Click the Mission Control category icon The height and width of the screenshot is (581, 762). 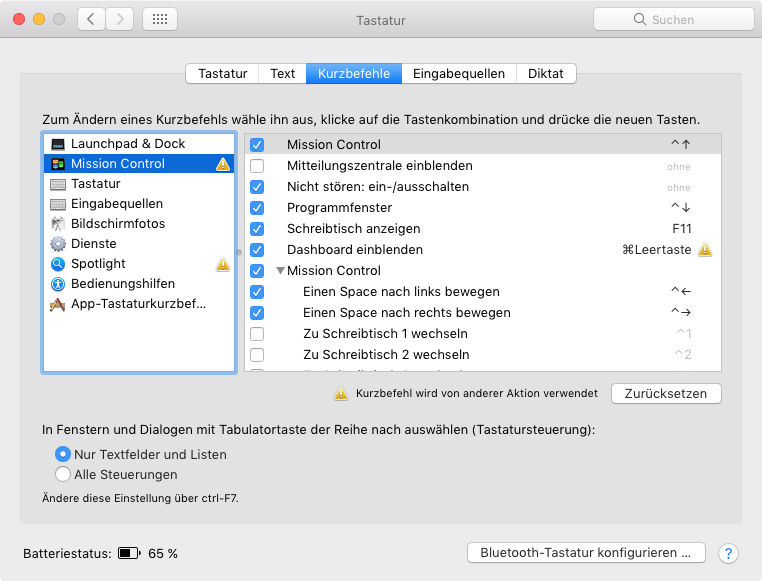(58, 164)
